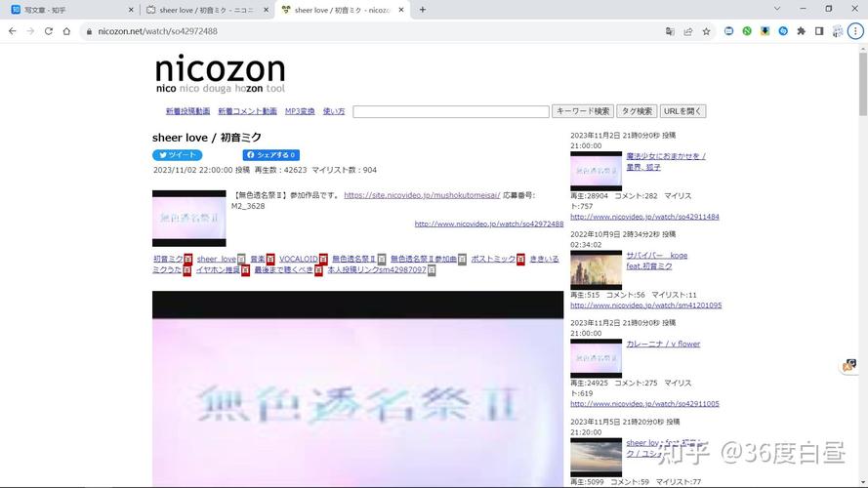Toggle the browser side panel
This screenshot has width=868, height=488.
click(x=819, y=31)
